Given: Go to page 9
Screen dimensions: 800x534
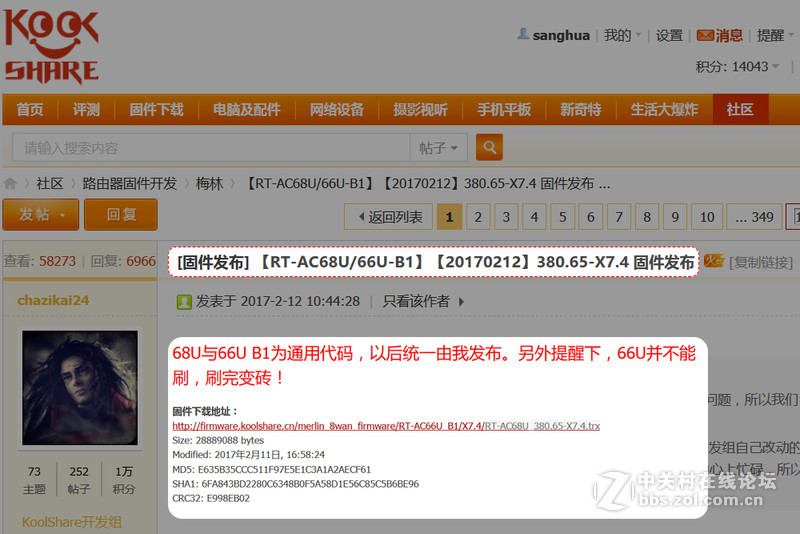Looking at the screenshot, I should [675, 217].
